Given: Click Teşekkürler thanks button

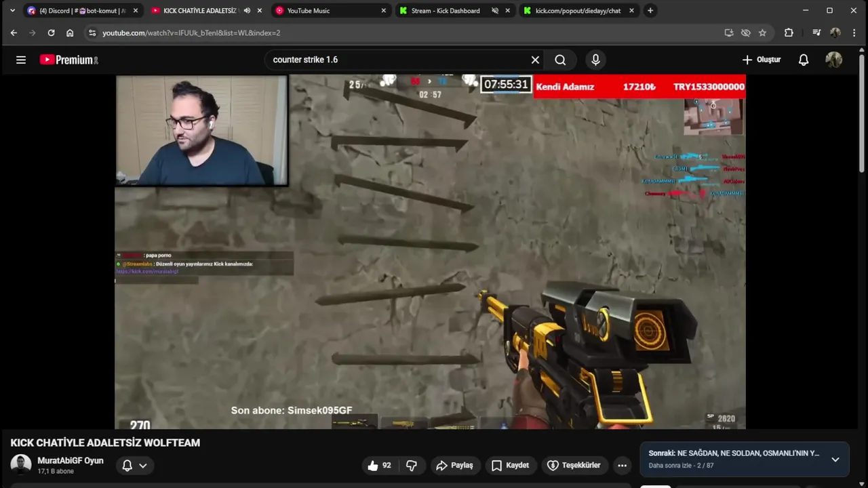Looking at the screenshot, I should (574, 466).
